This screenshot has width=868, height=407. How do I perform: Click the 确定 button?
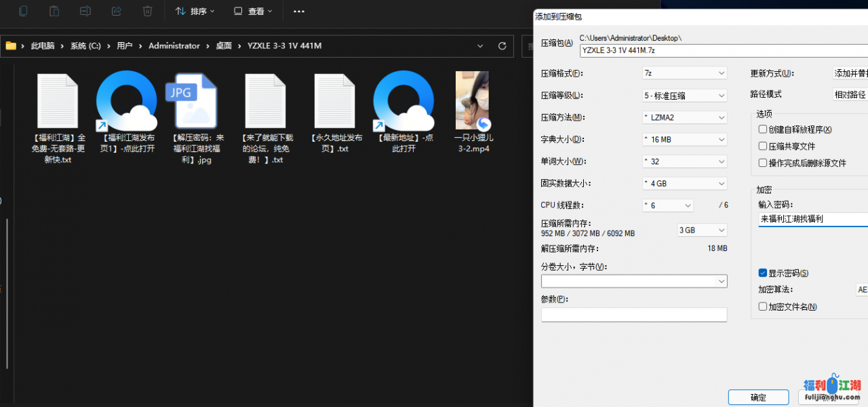pos(758,398)
